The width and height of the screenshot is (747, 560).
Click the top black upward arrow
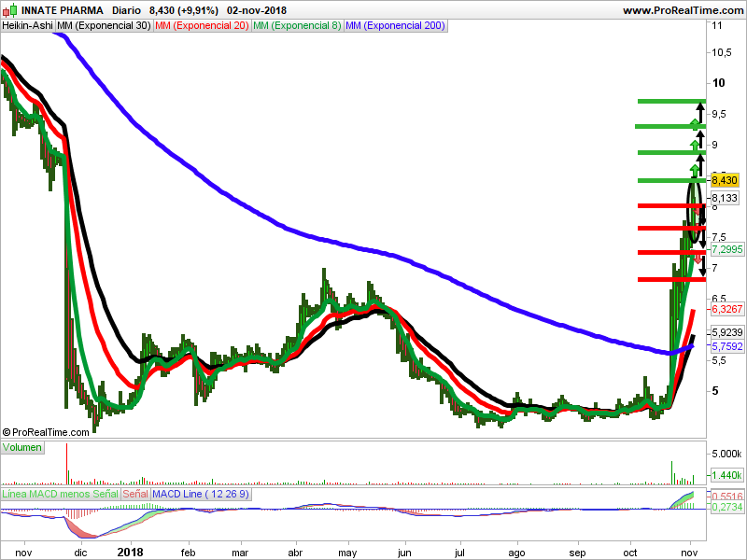point(699,113)
